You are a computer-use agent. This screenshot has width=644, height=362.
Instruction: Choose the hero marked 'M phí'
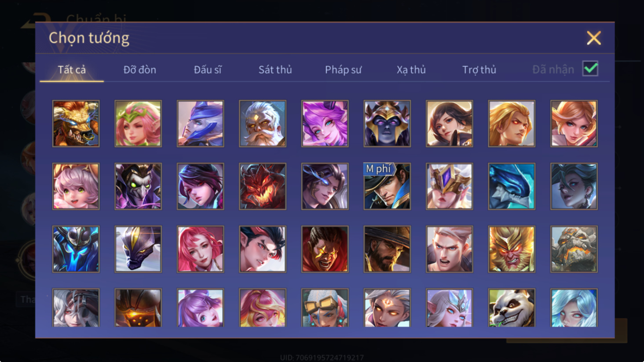pos(387,186)
